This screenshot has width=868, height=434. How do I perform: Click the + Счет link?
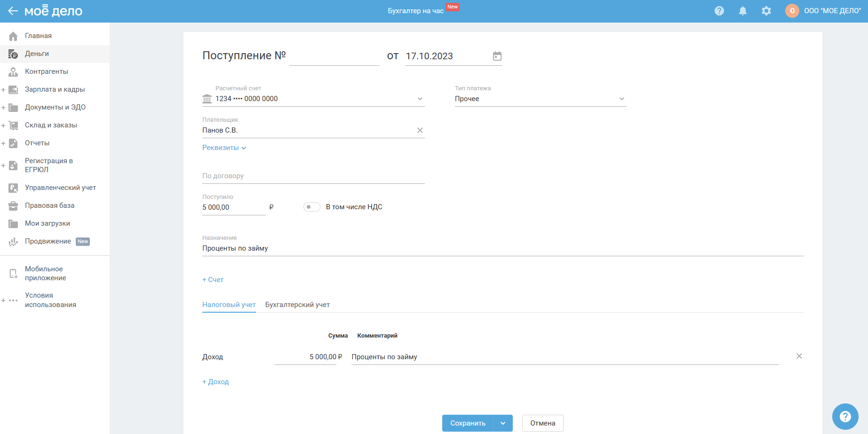coord(213,280)
